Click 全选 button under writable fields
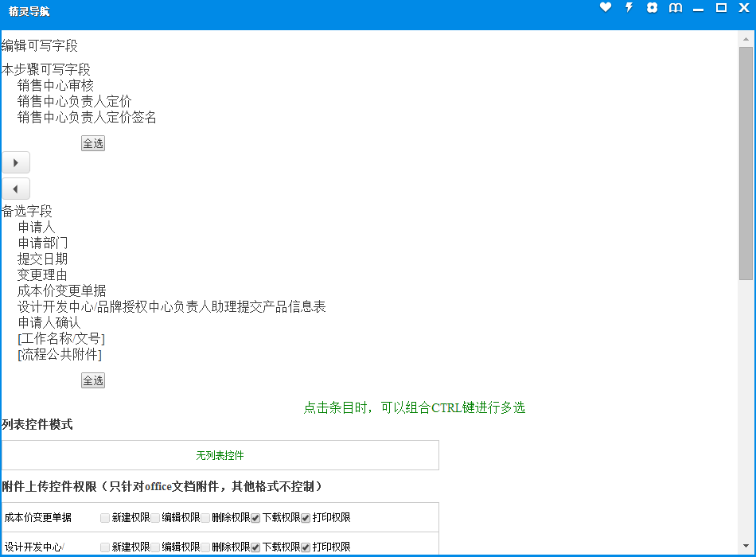Image resolution: width=756 pixels, height=557 pixels. pyautogui.click(x=93, y=143)
